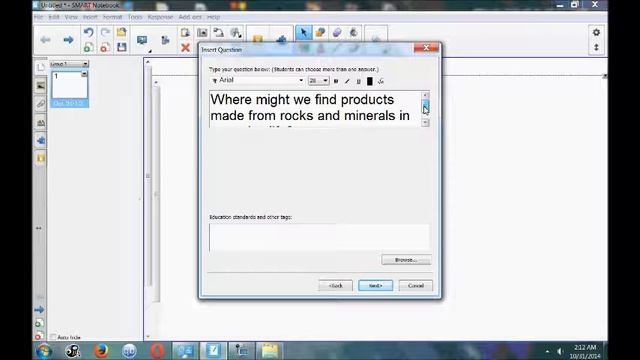The width and height of the screenshot is (640, 360).
Task: Move toolbar using the up-down arrow icon
Action: tap(596, 47)
